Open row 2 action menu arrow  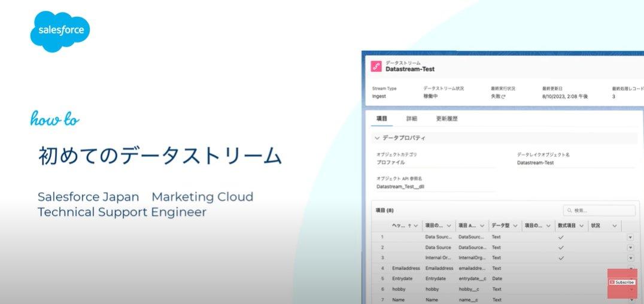coord(630,248)
